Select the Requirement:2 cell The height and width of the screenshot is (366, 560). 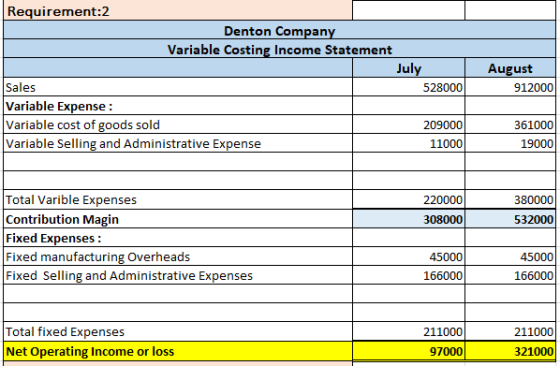click(x=178, y=11)
